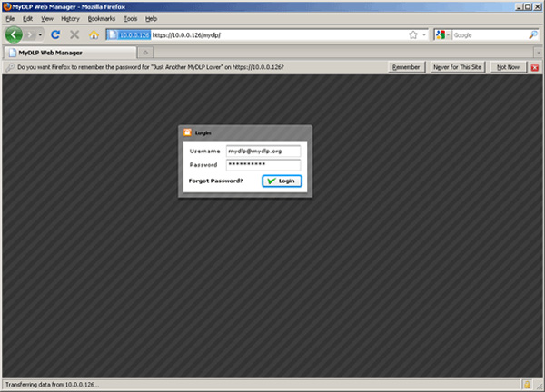This screenshot has width=545, height=392.
Task: Click the status text Transferring data from 10.0.0.126
Action: (x=52, y=385)
